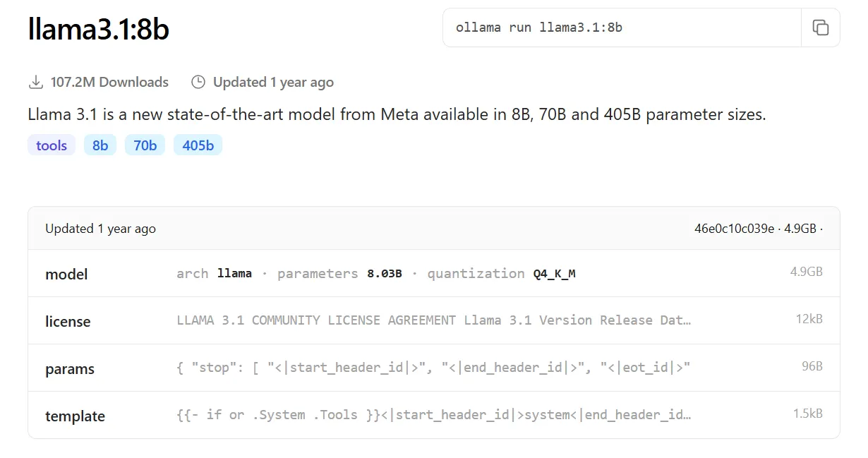
Task: Click the clock icon beside Updated
Action: pos(198,83)
